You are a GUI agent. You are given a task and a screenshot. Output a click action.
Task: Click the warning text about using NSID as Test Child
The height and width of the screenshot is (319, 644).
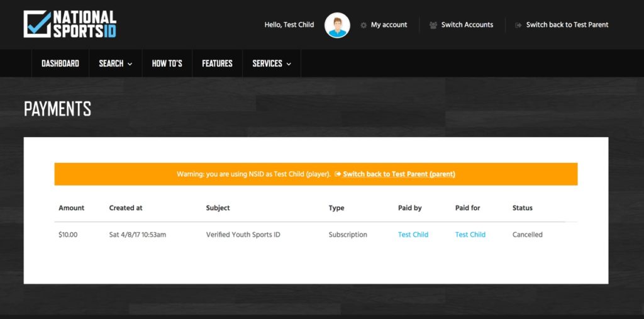point(254,174)
